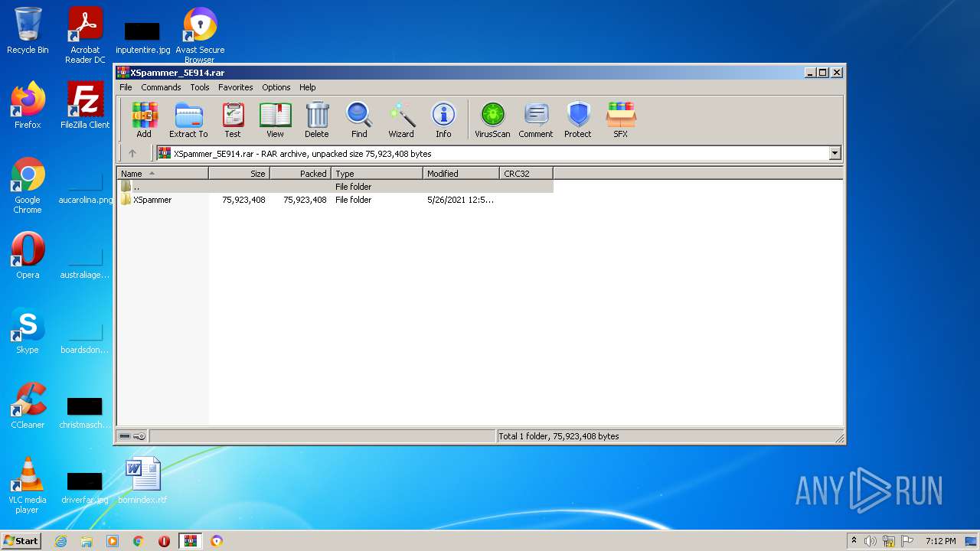Open Acrobat Reader DC desktop shortcut
The width and height of the screenshot is (980, 551).
pos(85,35)
